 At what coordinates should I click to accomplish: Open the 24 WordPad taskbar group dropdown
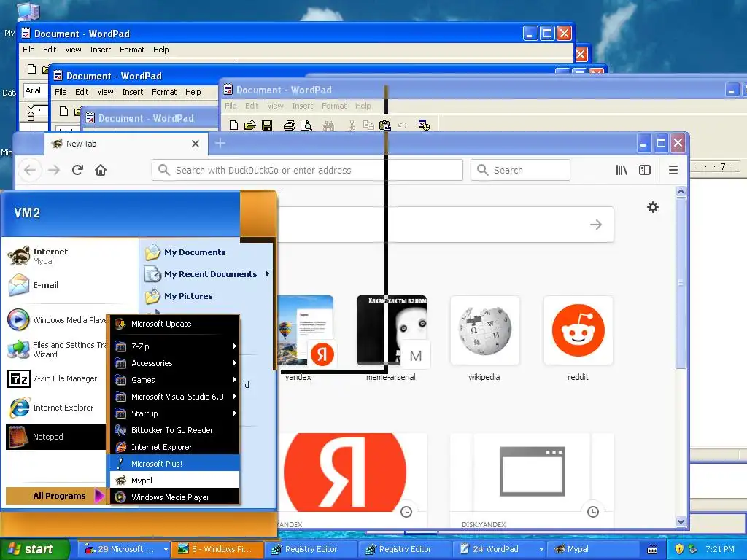(x=541, y=549)
